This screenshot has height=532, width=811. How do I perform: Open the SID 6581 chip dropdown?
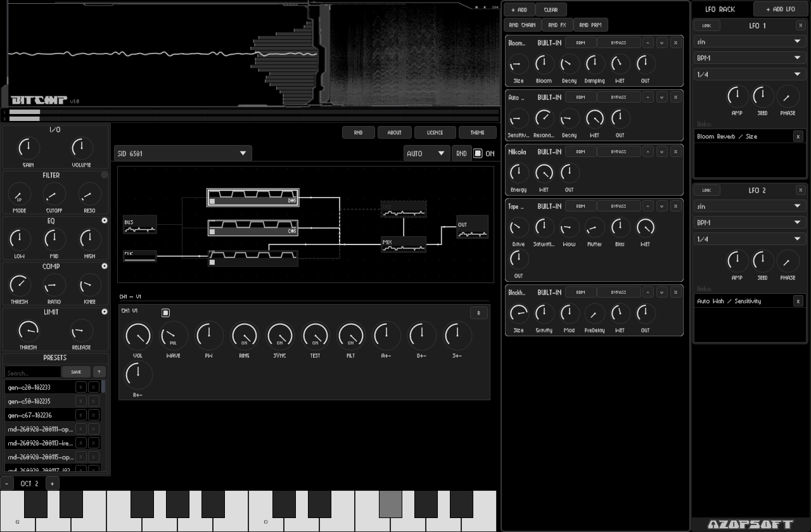click(183, 153)
